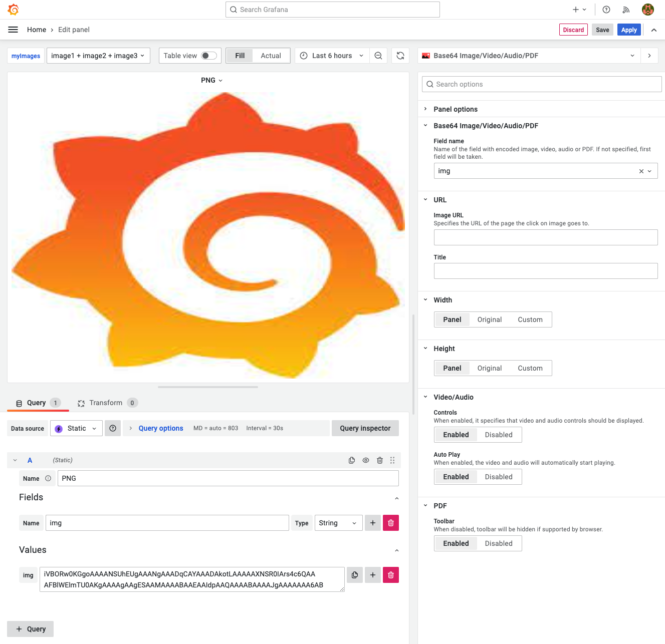Refresh the dashboard panel
Viewport: 665px width, 644px height.
400,56
